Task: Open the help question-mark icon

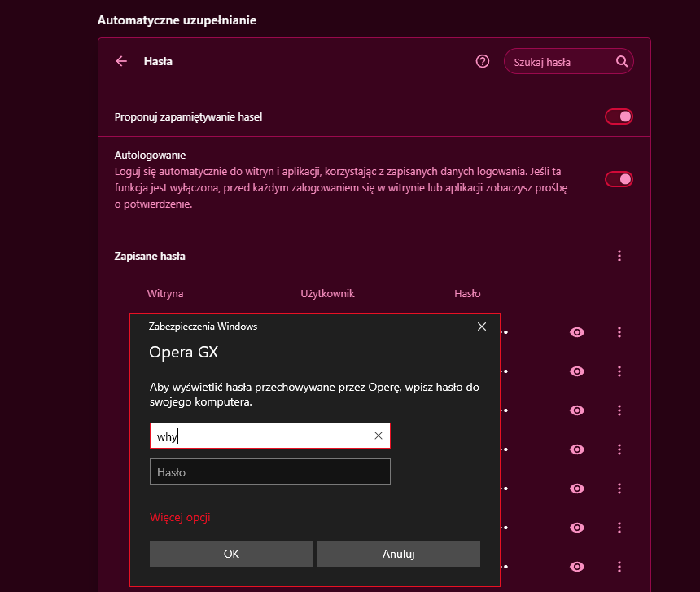Action: (x=482, y=61)
